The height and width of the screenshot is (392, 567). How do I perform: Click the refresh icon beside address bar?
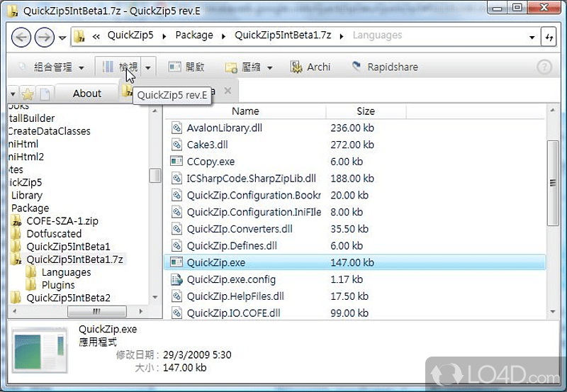549,37
